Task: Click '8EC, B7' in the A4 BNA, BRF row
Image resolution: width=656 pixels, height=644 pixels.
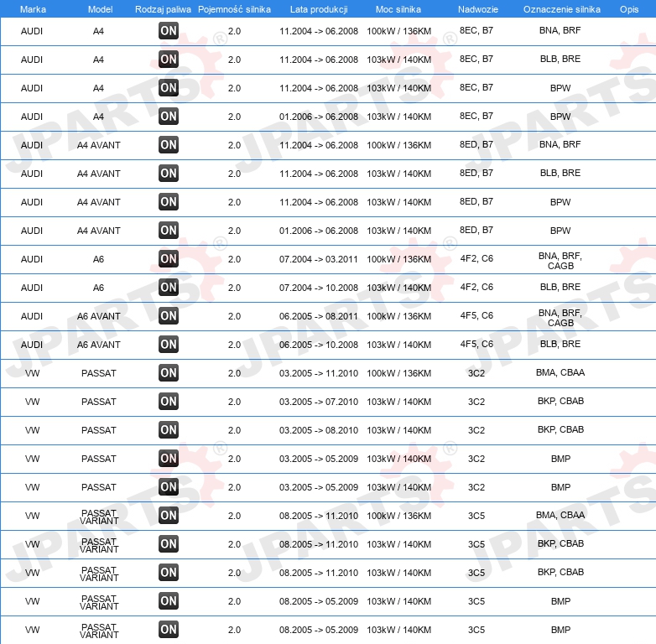Action: (476, 30)
